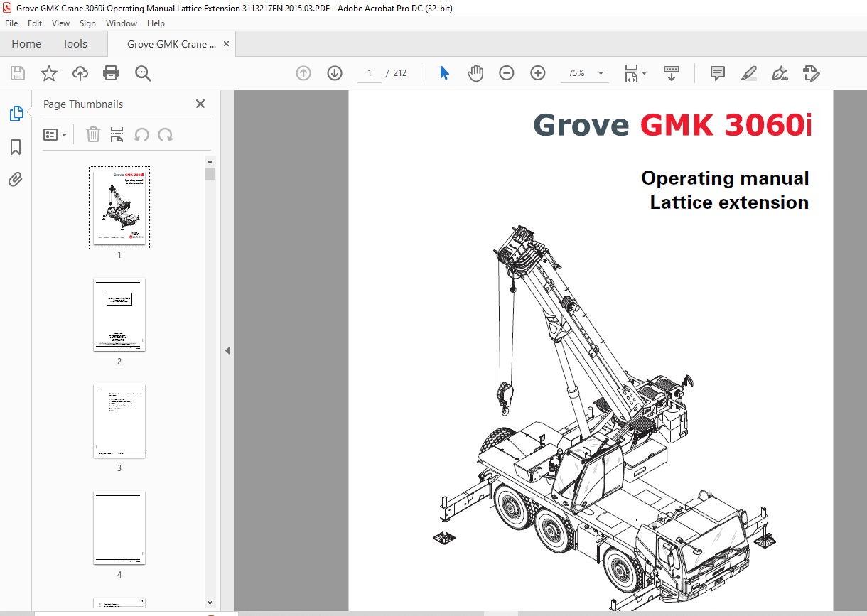This screenshot has width=867, height=616.
Task: Add a comment with the speech bubble icon
Action: (718, 73)
